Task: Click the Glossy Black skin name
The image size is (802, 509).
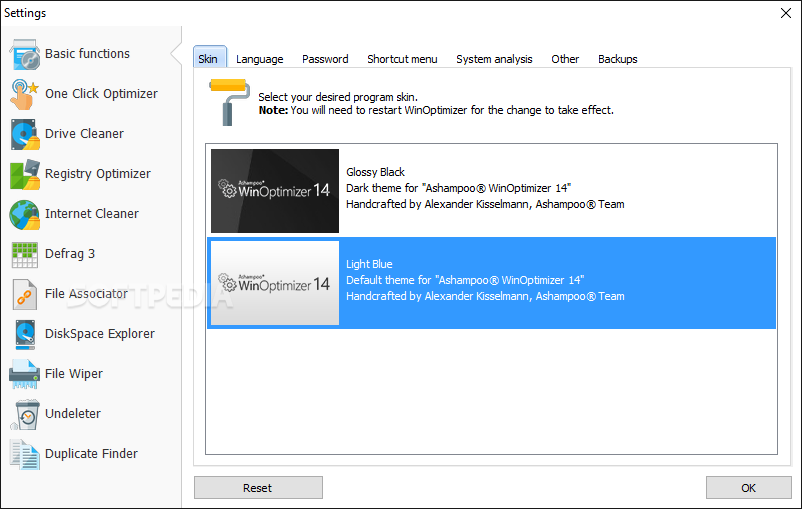Action: (375, 172)
